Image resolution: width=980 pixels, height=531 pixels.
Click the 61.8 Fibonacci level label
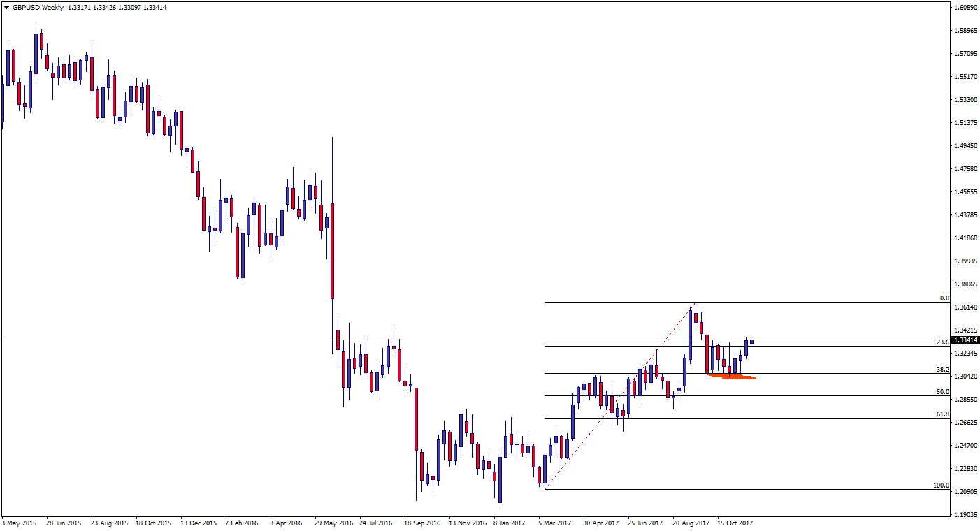click(942, 414)
